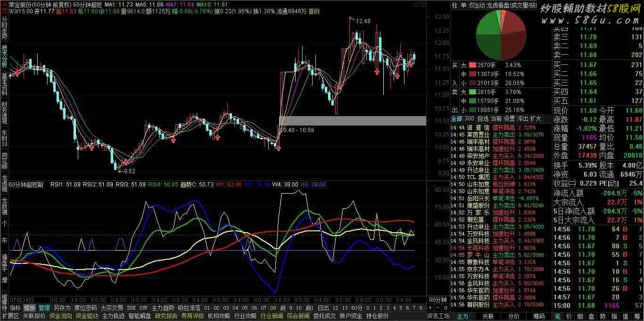
Task: Switch pie chart to 柱 bar view
Action: [454, 5]
